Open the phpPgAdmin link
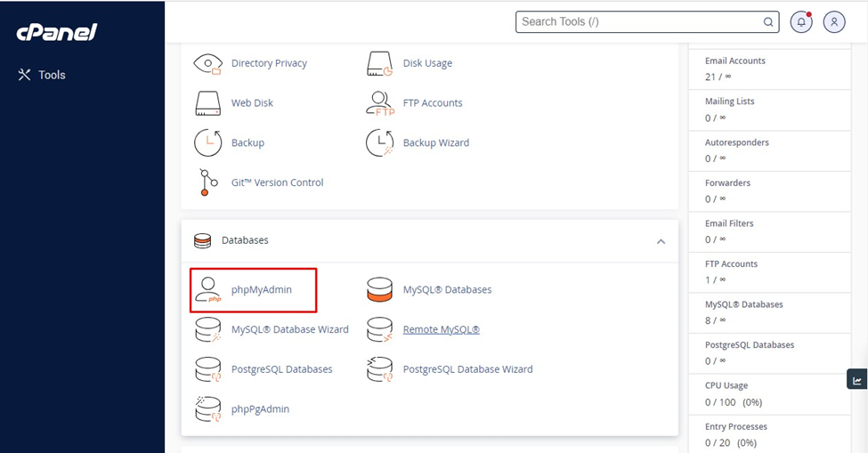The image size is (868, 453). (x=260, y=409)
